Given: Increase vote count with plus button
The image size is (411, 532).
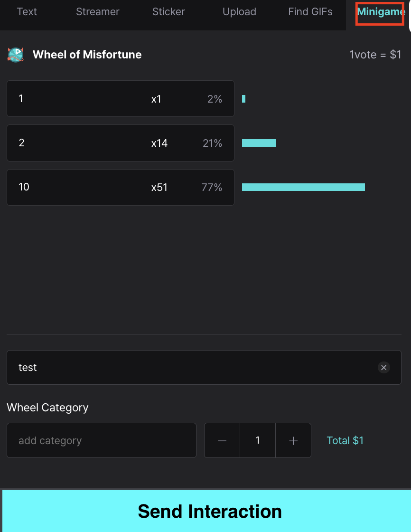Looking at the screenshot, I should point(293,440).
